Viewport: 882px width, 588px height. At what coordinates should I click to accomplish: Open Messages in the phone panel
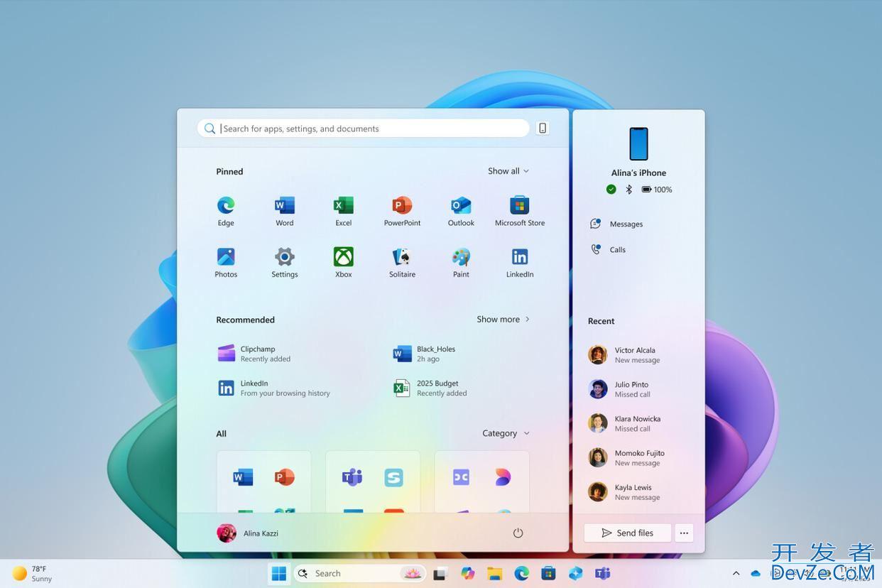point(625,224)
